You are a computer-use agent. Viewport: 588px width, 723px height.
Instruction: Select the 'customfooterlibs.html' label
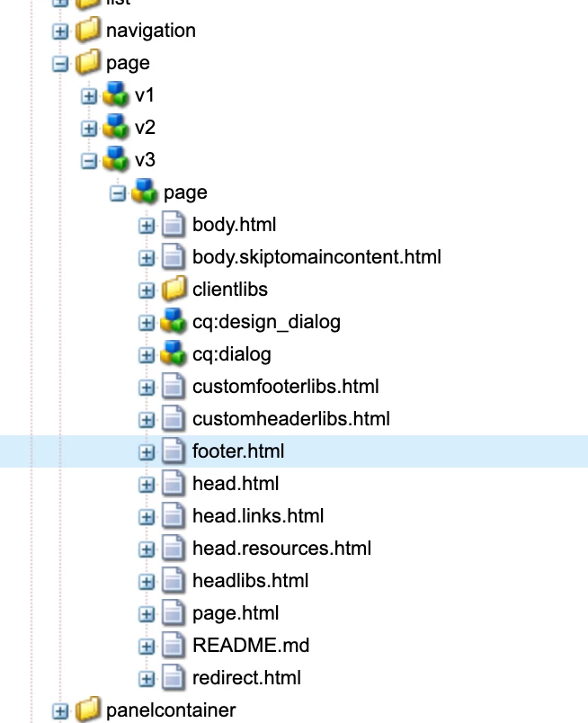coord(286,387)
